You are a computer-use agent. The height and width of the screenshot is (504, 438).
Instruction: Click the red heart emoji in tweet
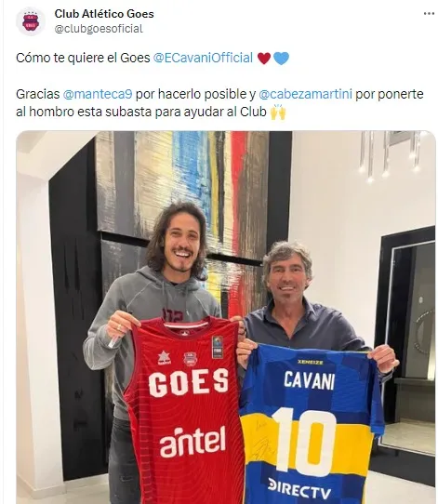264,59
